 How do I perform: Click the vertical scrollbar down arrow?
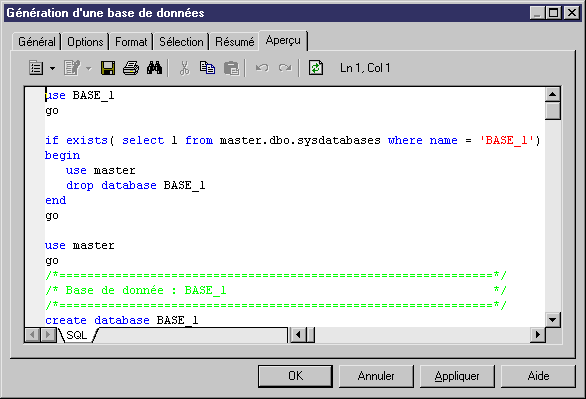pyautogui.click(x=552, y=320)
